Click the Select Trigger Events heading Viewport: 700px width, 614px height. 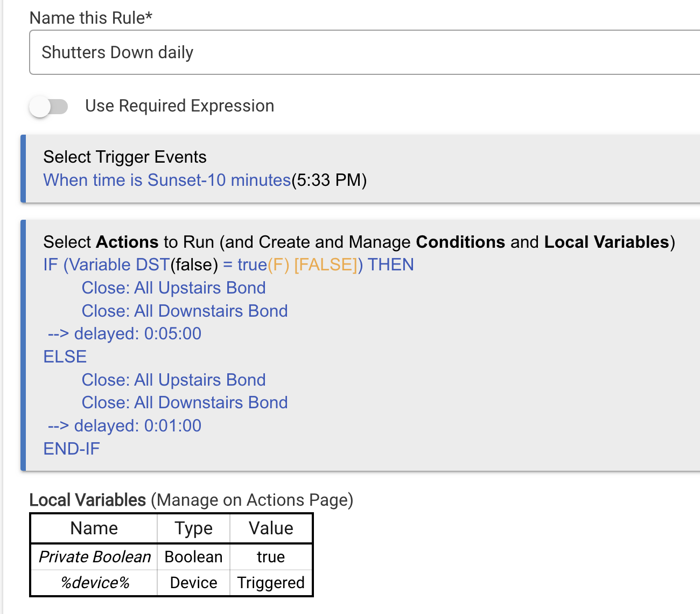pos(125,157)
